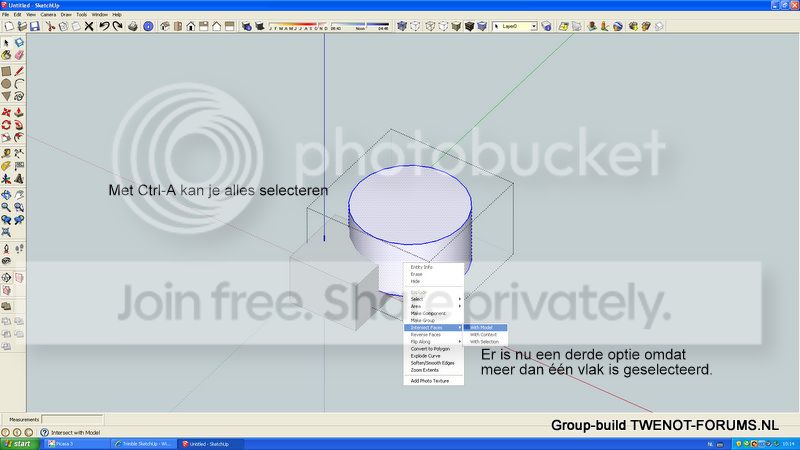Toggle Shaded with Textures style
The image size is (800, 450).
pyautogui.click(x=469, y=26)
